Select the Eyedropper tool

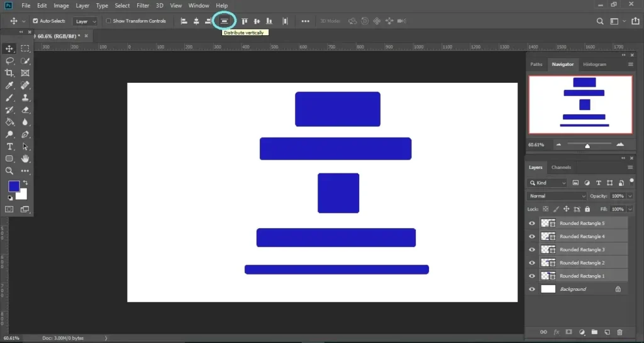(9, 85)
